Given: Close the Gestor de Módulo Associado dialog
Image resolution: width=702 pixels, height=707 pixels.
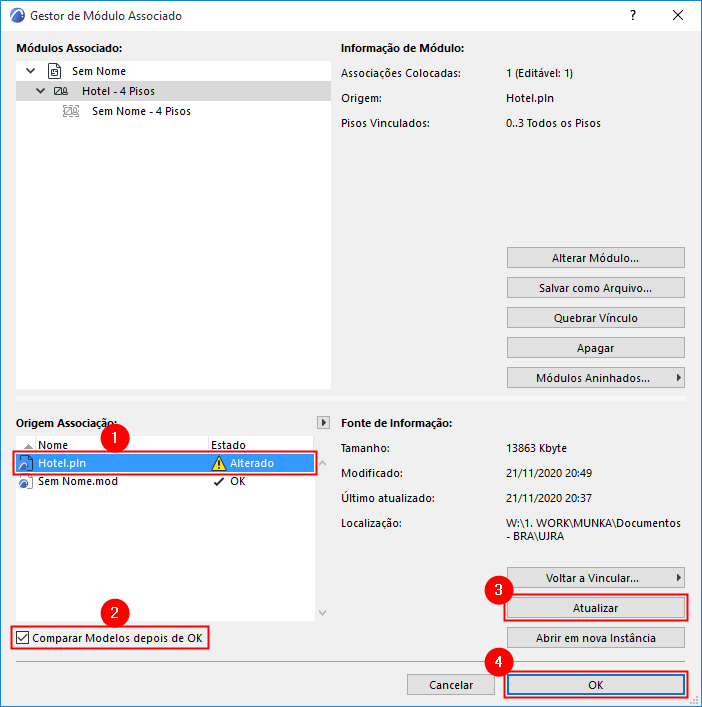Looking at the screenshot, I should 678,15.
